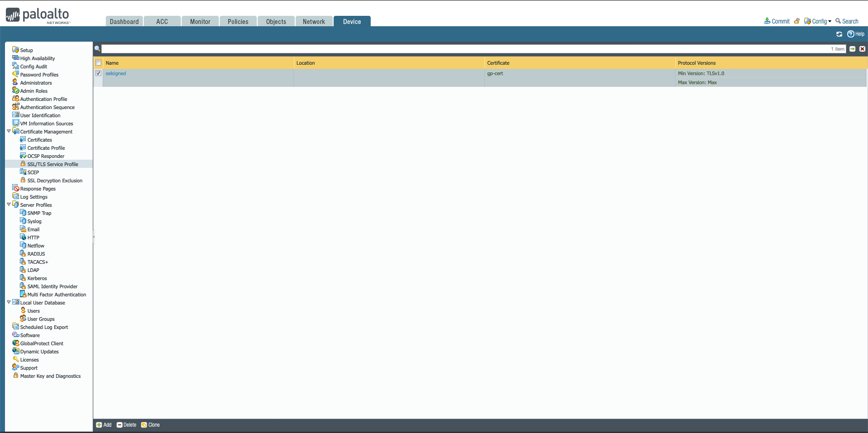Open the selsigned profile link
The width and height of the screenshot is (868, 433).
tap(116, 73)
